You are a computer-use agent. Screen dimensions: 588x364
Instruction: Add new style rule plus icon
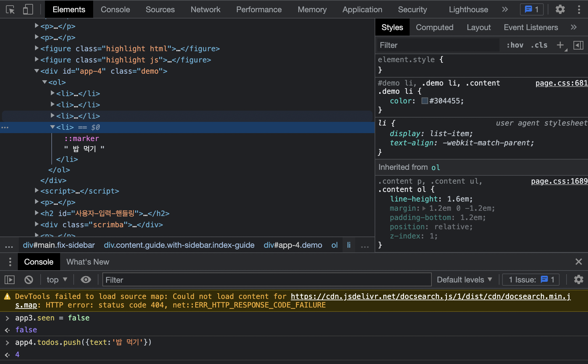[560, 45]
